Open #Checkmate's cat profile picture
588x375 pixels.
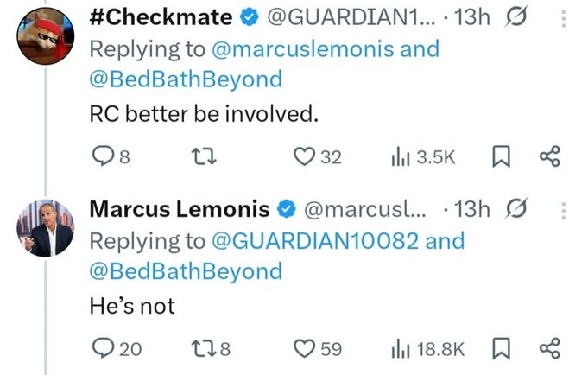pos(46,35)
